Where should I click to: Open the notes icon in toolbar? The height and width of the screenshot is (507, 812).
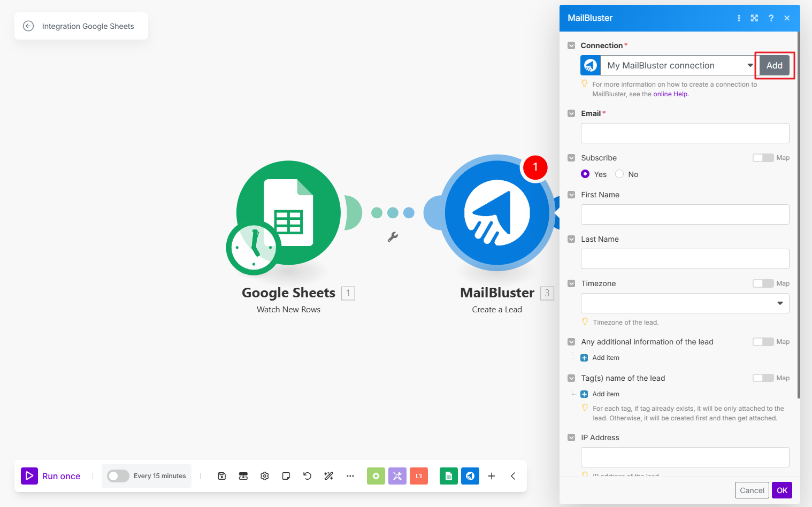coord(286,476)
